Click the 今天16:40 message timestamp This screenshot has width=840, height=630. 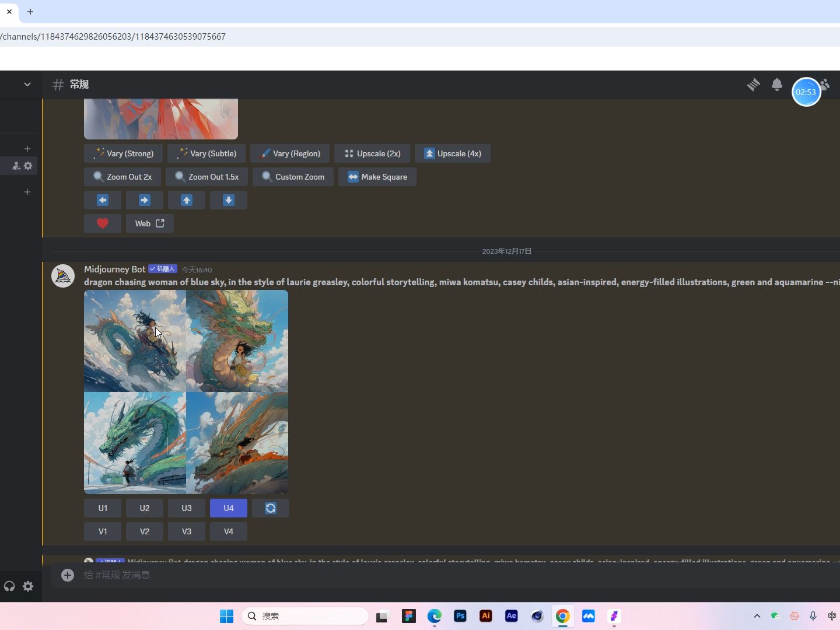pyautogui.click(x=197, y=270)
